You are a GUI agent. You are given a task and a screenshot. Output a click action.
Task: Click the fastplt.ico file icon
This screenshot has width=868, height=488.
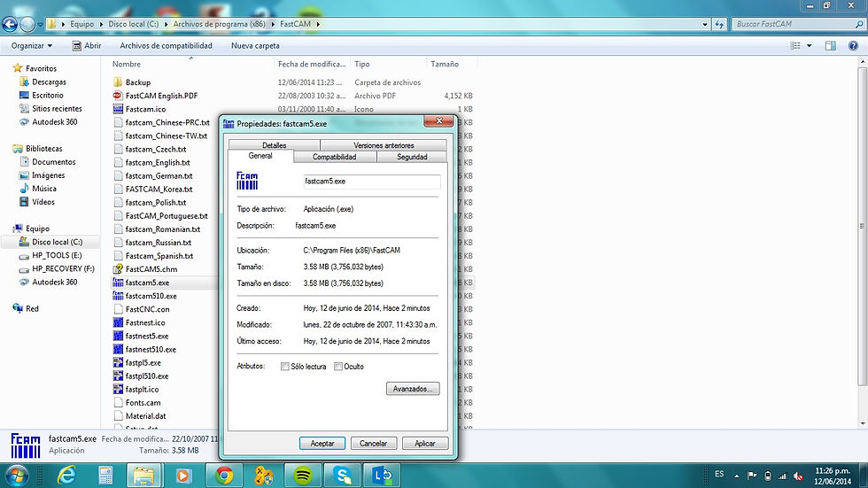(117, 390)
